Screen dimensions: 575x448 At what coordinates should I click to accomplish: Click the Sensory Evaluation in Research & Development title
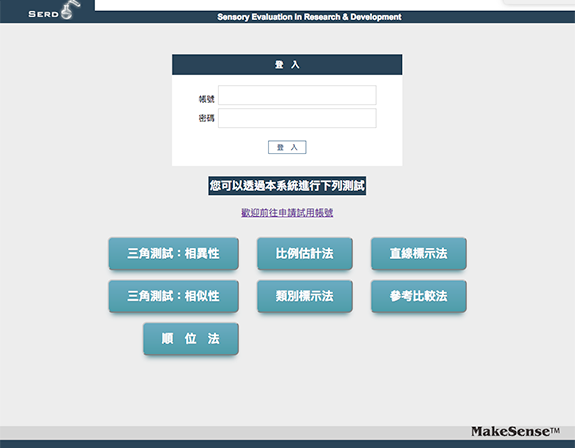309,17
